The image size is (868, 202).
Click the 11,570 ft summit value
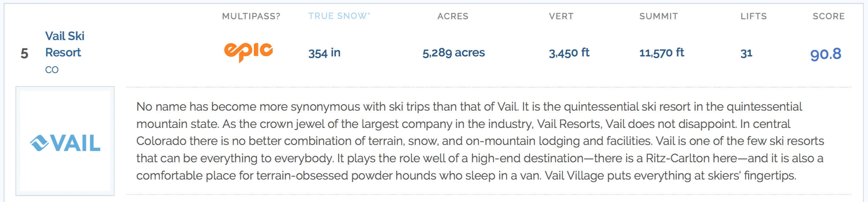661,53
